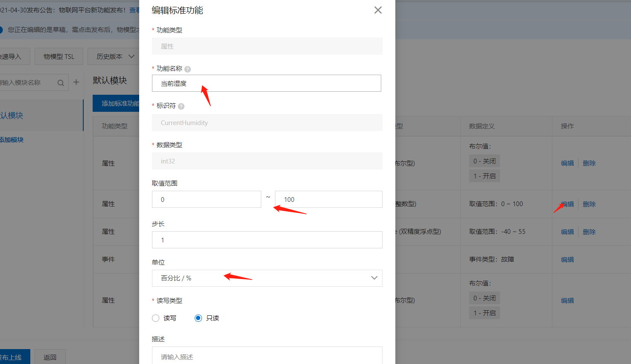Click 编辑 in the 0 ~ 100 range row

567,204
